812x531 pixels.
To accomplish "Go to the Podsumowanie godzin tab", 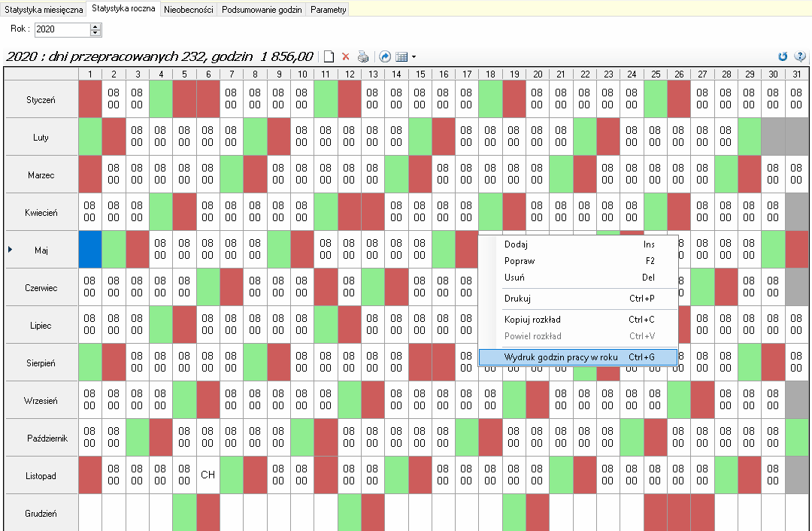I will [262, 9].
